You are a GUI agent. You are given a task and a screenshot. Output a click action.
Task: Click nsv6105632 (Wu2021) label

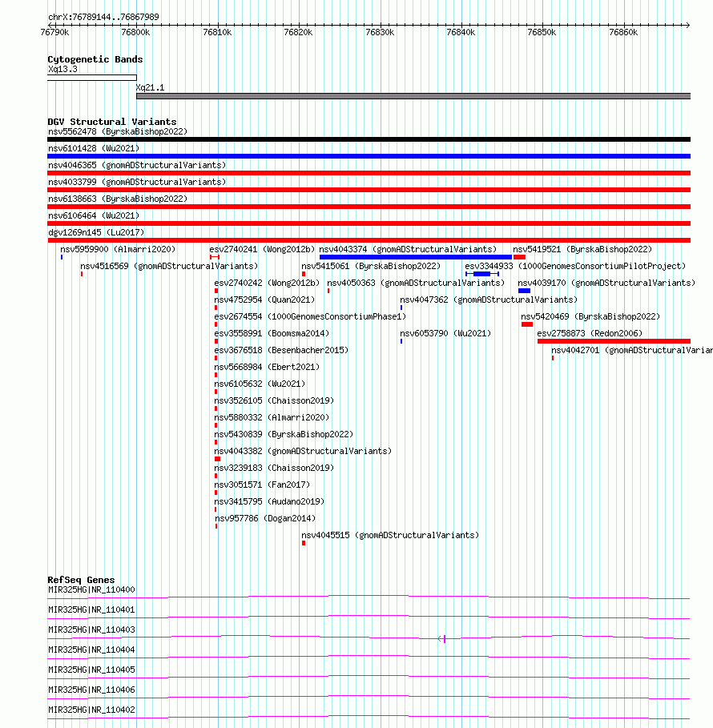click(x=260, y=384)
